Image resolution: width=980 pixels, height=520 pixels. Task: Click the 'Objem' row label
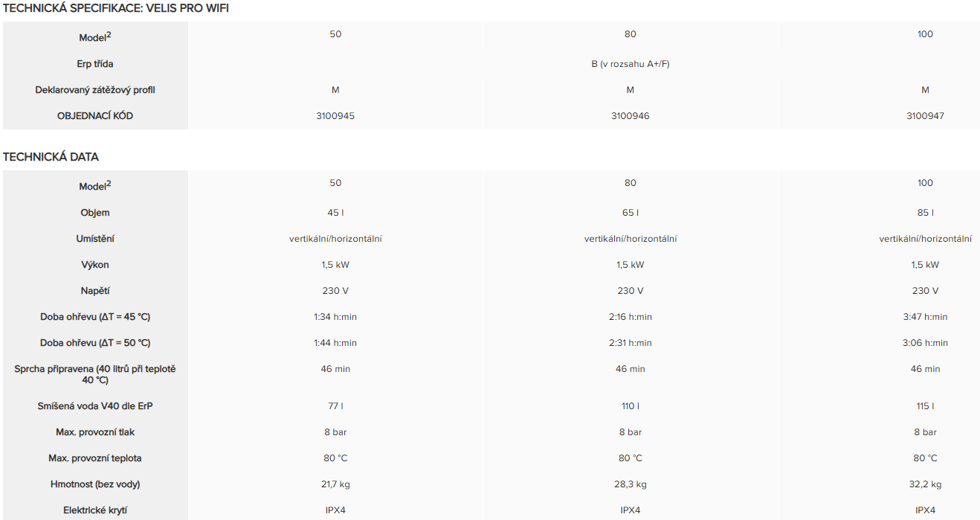95,213
